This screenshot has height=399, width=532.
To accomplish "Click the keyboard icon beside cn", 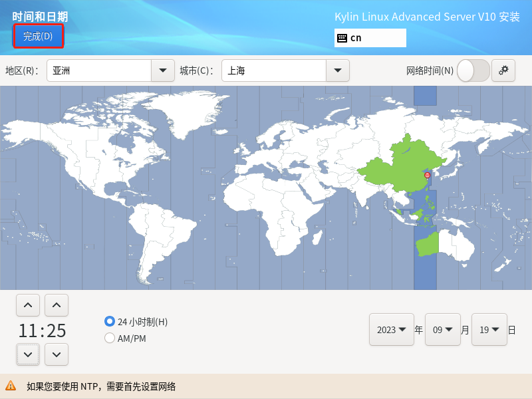I will click(342, 38).
